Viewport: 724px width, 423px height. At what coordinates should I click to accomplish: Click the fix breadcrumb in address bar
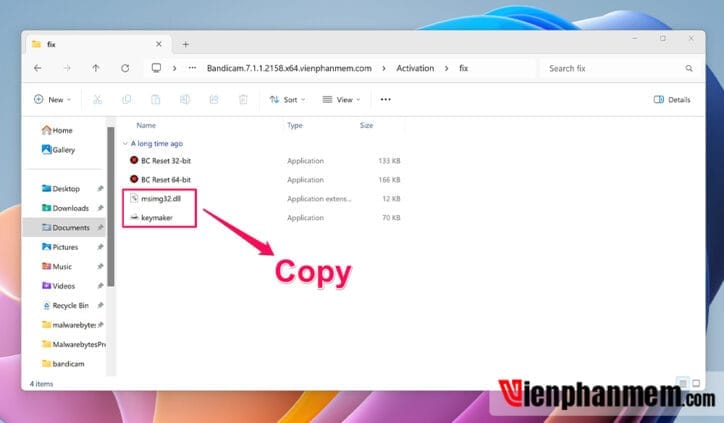click(464, 68)
